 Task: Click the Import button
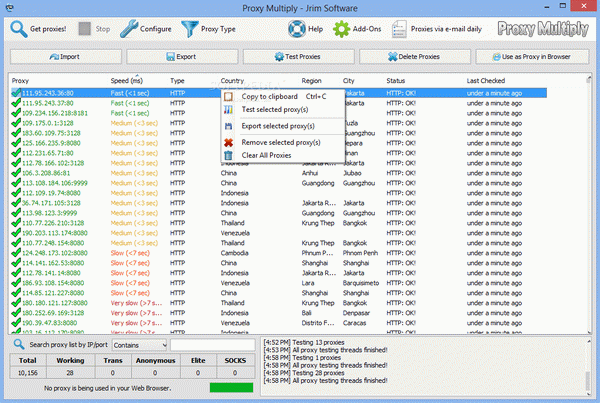pos(65,57)
